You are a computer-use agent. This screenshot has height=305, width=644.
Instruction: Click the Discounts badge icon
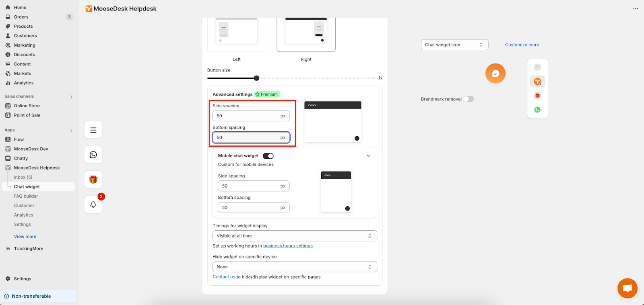point(8,55)
